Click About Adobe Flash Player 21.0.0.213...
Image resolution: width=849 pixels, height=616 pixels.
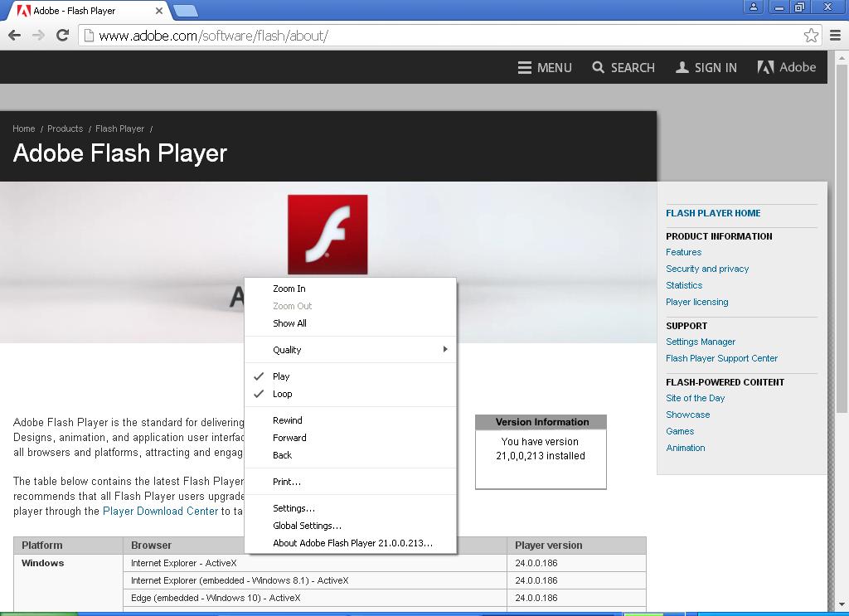(x=351, y=542)
